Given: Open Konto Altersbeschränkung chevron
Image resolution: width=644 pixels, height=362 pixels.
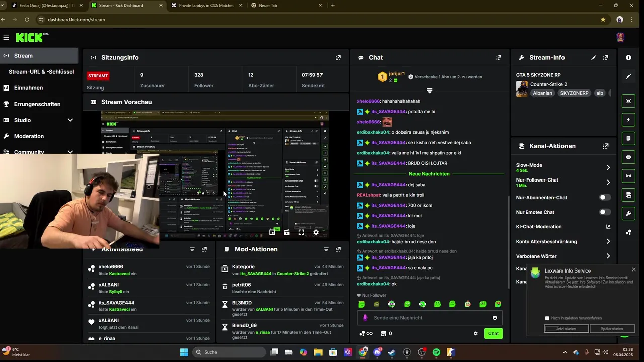Looking at the screenshot, I should 608,242.
